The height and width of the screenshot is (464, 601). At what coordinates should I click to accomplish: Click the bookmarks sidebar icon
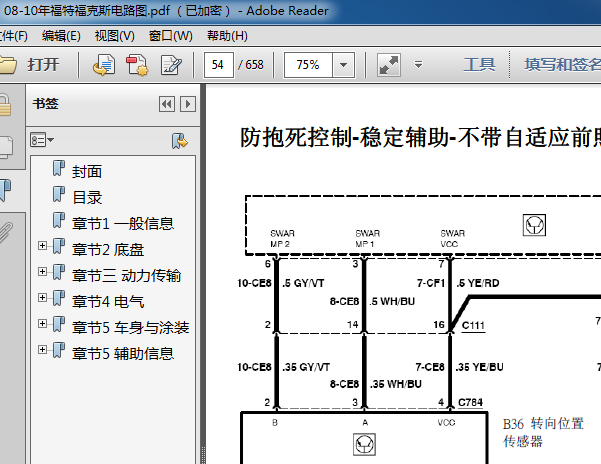5,190
